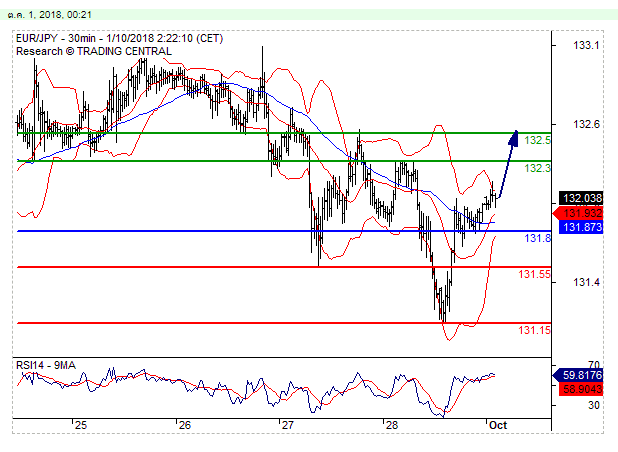Select the RSI 30 level label
This screenshot has width=618, height=452.
[x=593, y=405]
